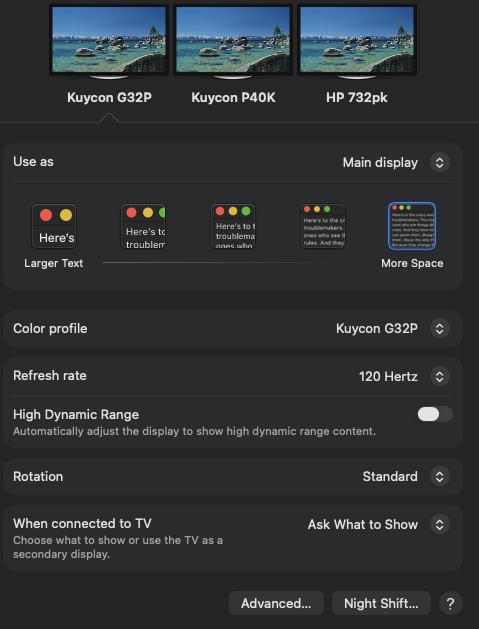This screenshot has width=479, height=629.
Task: Open the help question mark button
Action: pyautogui.click(x=451, y=603)
